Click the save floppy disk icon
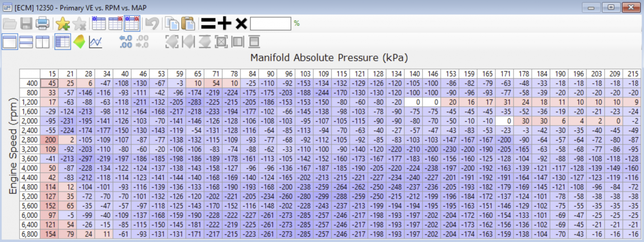The height and width of the screenshot is (242, 644). pos(26,23)
